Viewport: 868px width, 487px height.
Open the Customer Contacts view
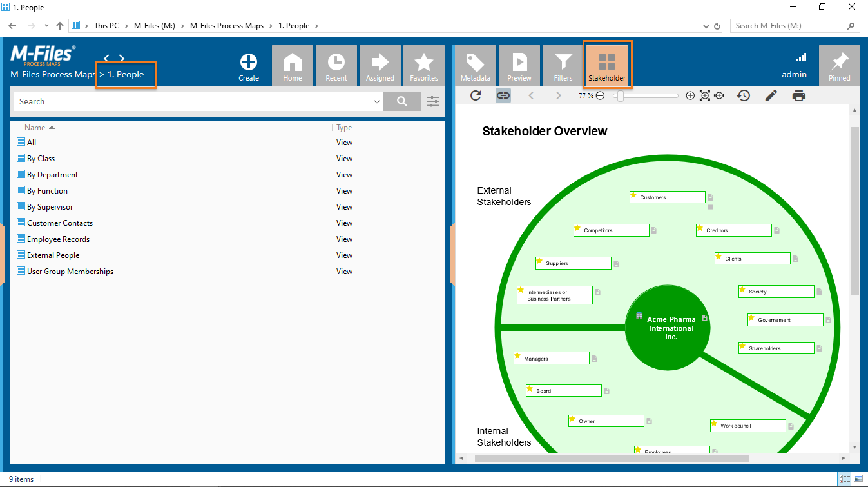pos(60,223)
